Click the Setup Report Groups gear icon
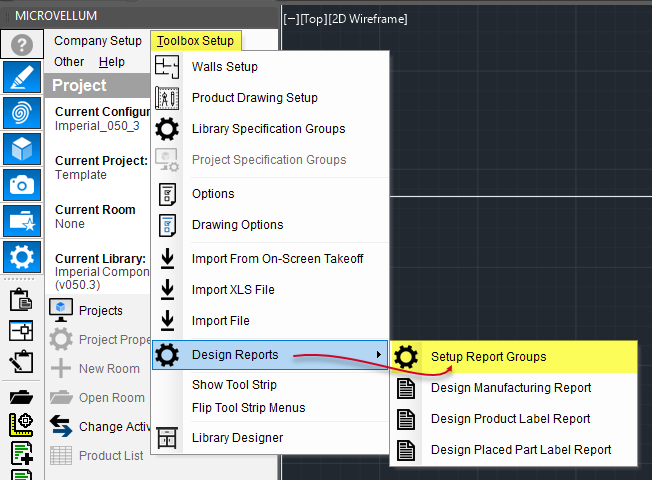 [x=406, y=357]
